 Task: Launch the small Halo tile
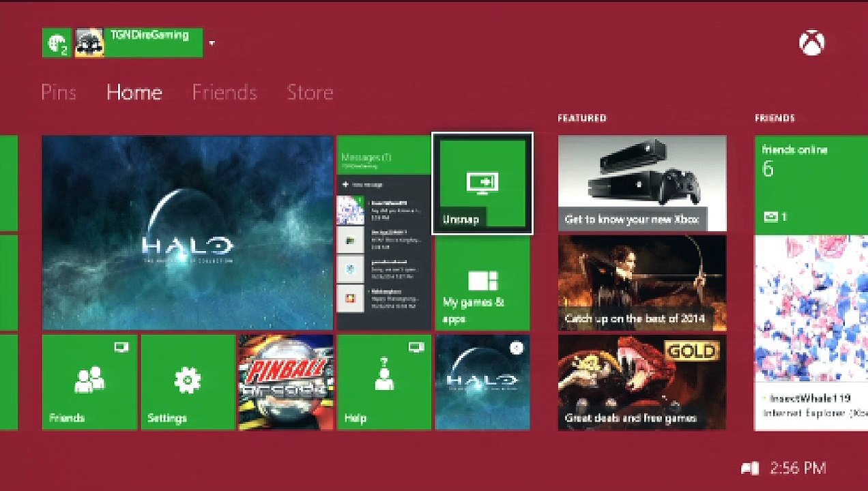(482, 382)
